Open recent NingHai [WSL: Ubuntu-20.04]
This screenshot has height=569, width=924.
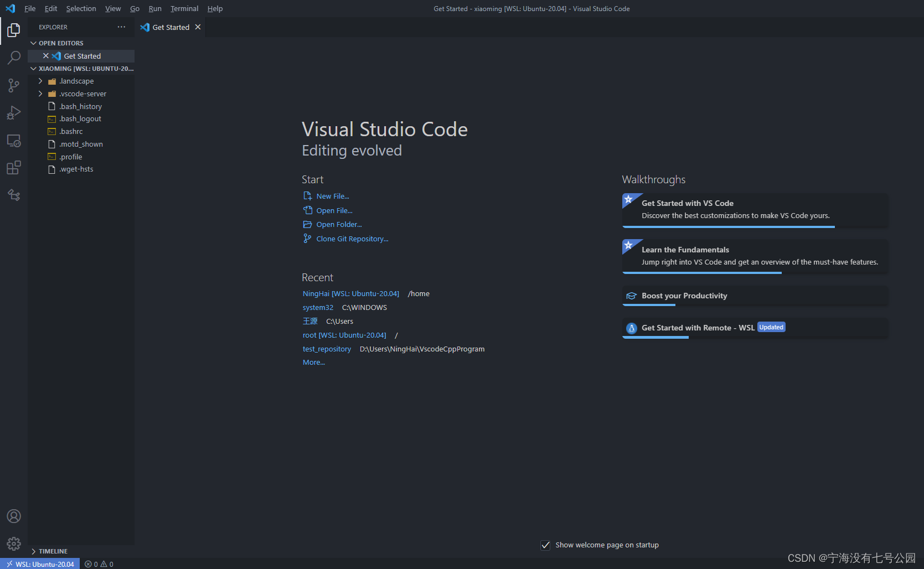(351, 294)
